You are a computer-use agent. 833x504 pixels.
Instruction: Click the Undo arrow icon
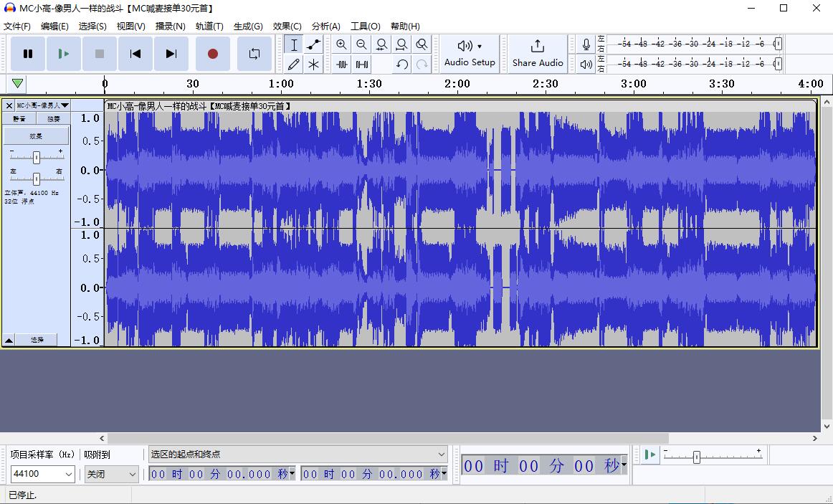tap(402, 65)
